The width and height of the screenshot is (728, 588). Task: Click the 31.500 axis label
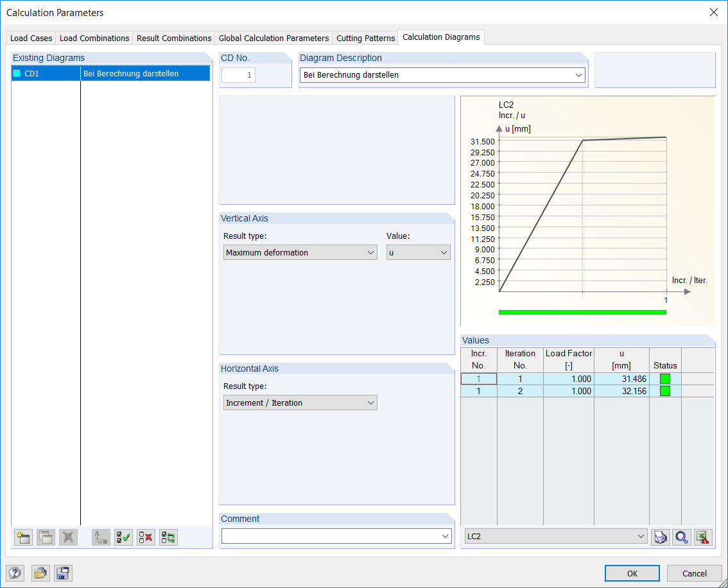click(x=482, y=142)
